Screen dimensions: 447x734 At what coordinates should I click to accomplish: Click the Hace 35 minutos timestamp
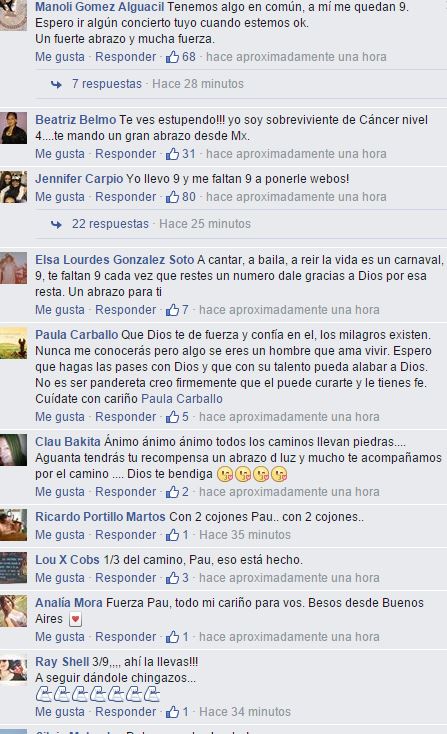point(245,535)
